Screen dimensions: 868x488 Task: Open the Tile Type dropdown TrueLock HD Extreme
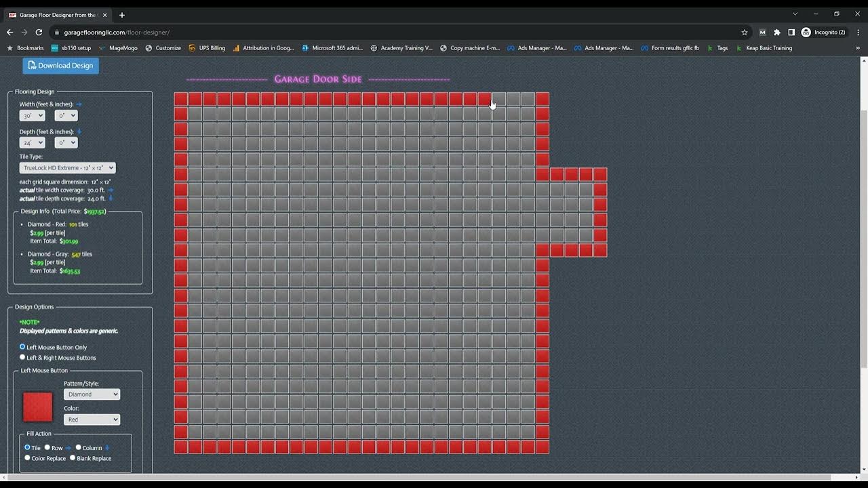(67, 167)
